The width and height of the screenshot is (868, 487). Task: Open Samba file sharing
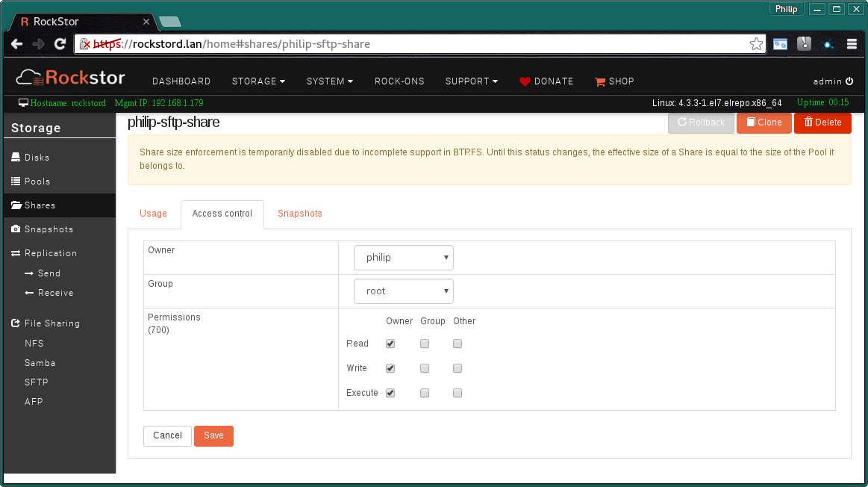pos(40,363)
